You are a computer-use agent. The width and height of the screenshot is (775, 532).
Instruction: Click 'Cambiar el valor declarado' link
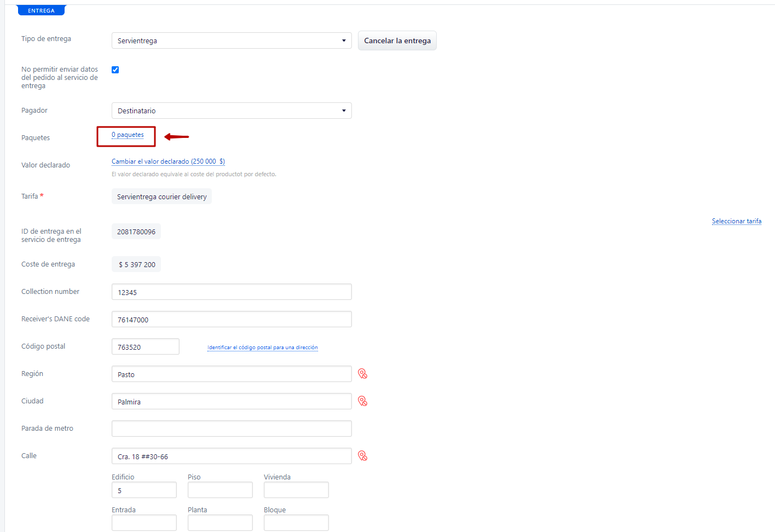[x=168, y=161]
